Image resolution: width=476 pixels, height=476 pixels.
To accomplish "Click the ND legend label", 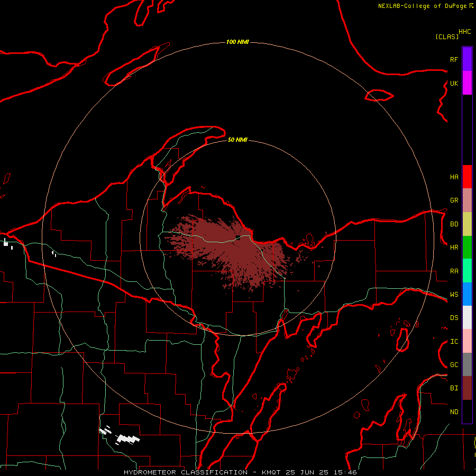I will click(454, 412).
